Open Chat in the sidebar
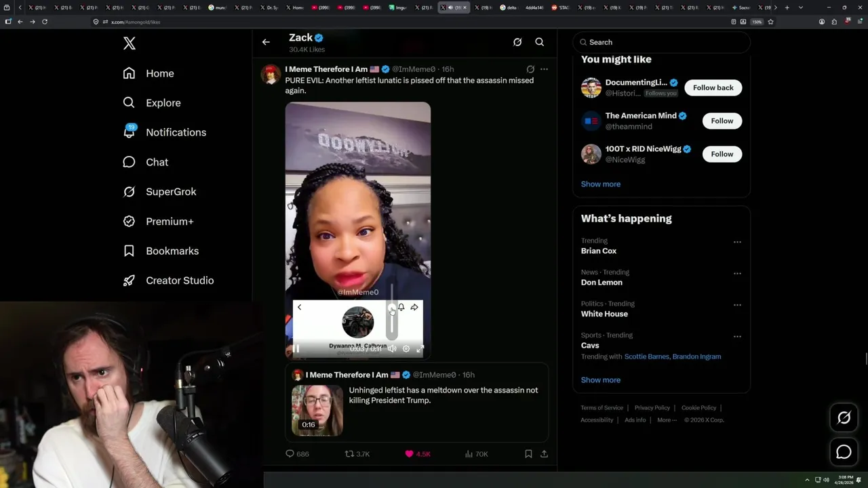This screenshot has height=488, width=868. point(145,162)
